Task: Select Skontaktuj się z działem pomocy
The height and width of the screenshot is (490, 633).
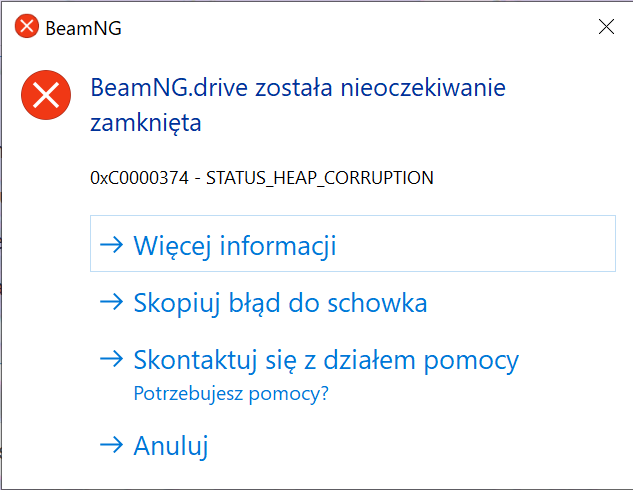Action: pyautogui.click(x=326, y=360)
